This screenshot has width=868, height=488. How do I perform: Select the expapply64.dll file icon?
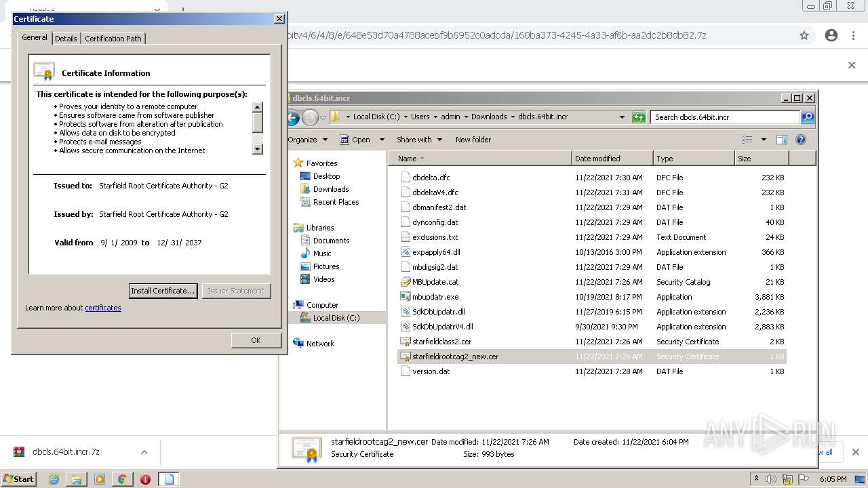point(406,252)
